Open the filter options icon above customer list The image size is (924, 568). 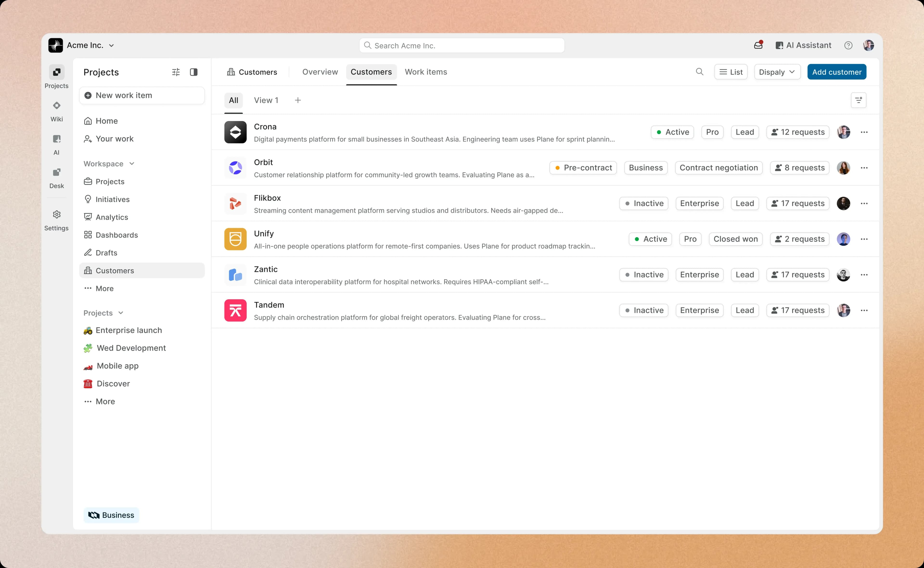point(859,100)
